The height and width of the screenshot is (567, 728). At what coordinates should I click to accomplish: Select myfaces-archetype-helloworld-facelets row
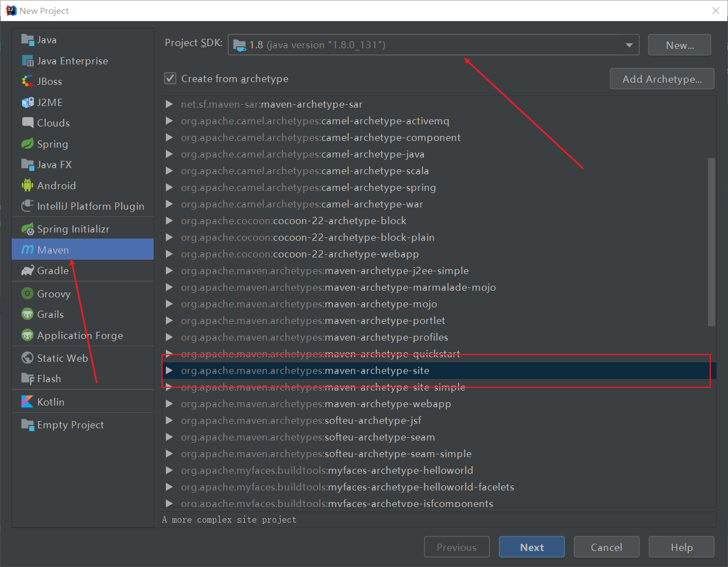click(x=439, y=487)
